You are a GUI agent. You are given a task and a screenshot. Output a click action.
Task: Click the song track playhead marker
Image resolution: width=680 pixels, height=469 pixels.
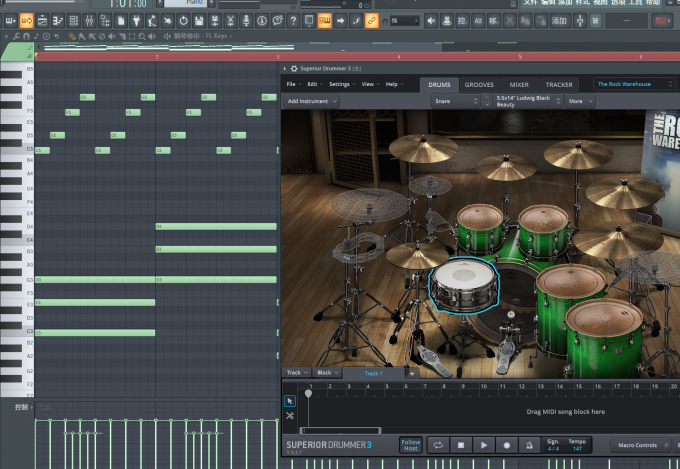(308, 394)
